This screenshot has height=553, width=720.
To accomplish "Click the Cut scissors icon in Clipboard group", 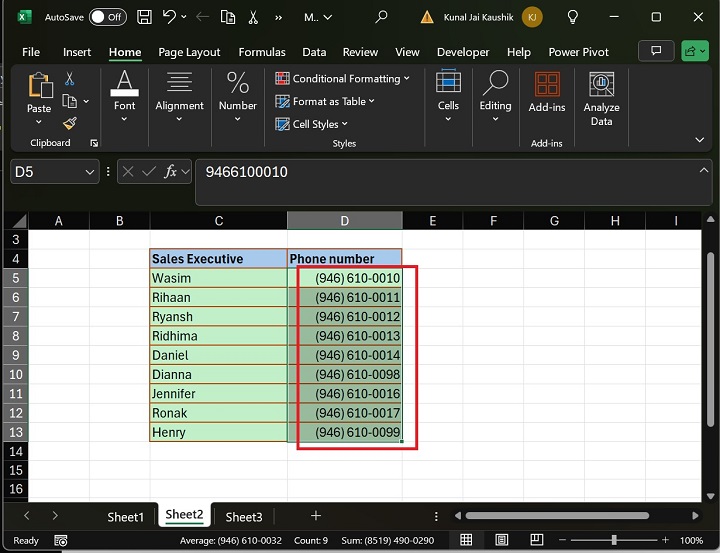I will click(70, 79).
